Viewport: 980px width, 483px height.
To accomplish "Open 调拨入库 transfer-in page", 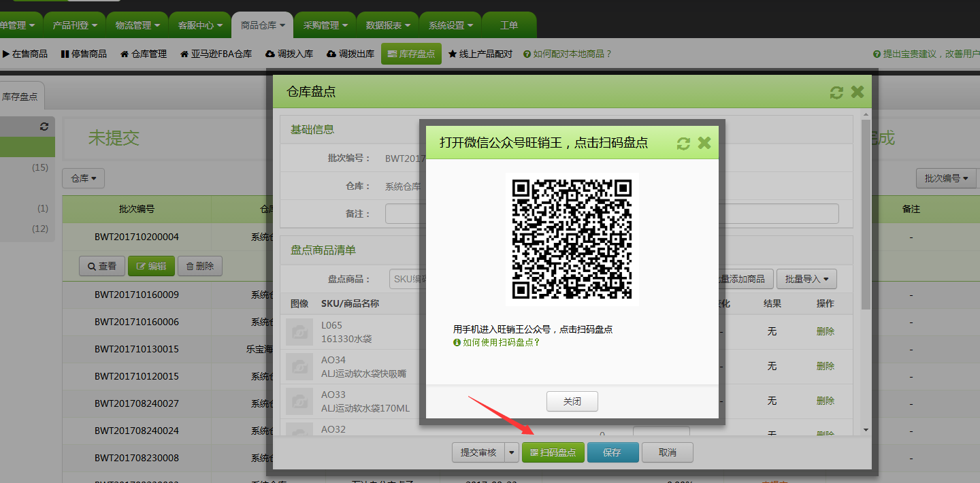I will pyautogui.click(x=289, y=54).
